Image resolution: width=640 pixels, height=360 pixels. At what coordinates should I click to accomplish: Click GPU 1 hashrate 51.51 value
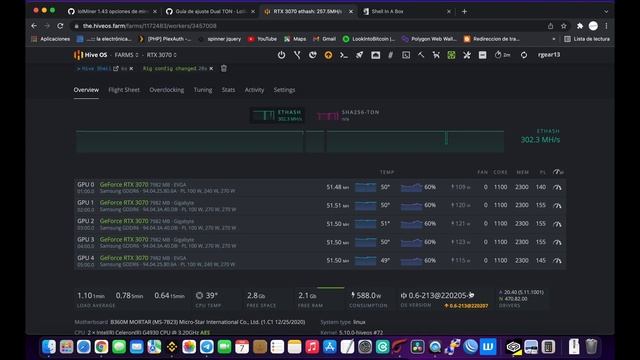[338, 205]
